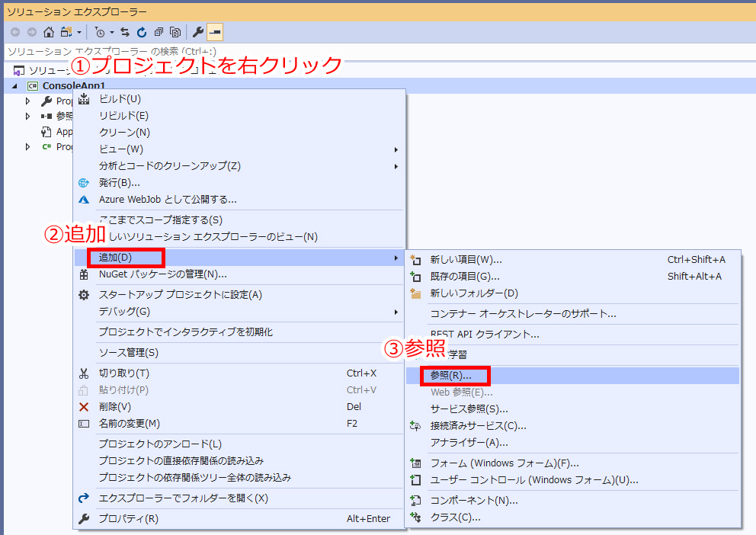Image resolution: width=756 pixels, height=535 pixels.
Task: Click the pending changes filter clock icon
Action: coord(100,32)
